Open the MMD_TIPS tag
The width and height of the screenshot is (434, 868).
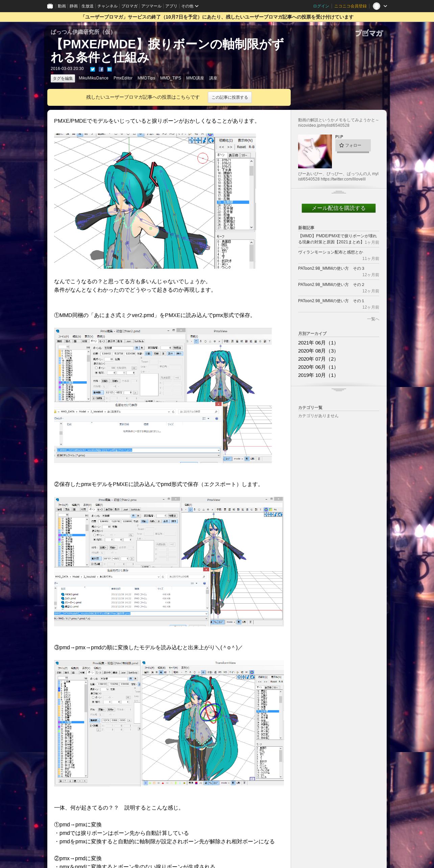click(171, 78)
